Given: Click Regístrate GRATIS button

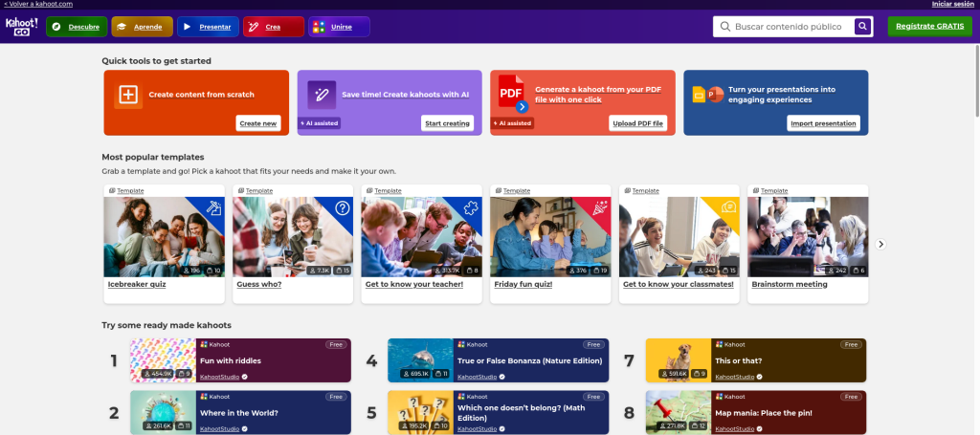Looking at the screenshot, I should (930, 26).
